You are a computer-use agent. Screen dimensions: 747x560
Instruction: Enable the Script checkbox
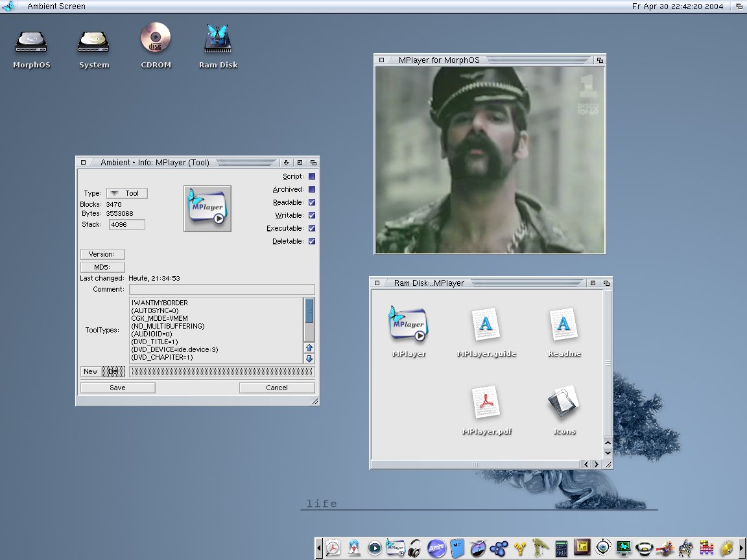coord(312,176)
